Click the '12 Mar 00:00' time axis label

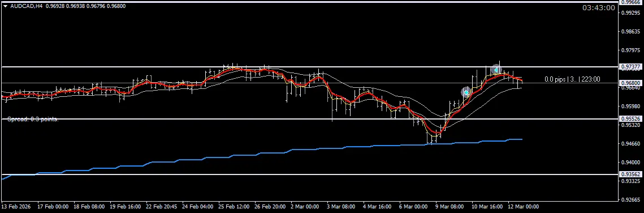[523, 206]
